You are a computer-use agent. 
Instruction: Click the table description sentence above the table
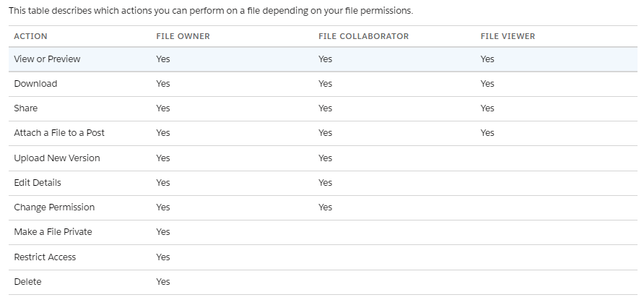211,12
